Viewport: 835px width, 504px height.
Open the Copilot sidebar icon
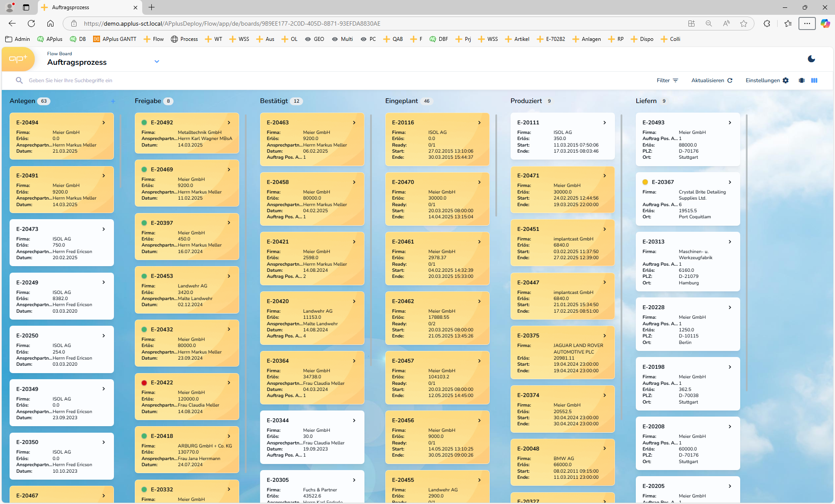pos(825,23)
